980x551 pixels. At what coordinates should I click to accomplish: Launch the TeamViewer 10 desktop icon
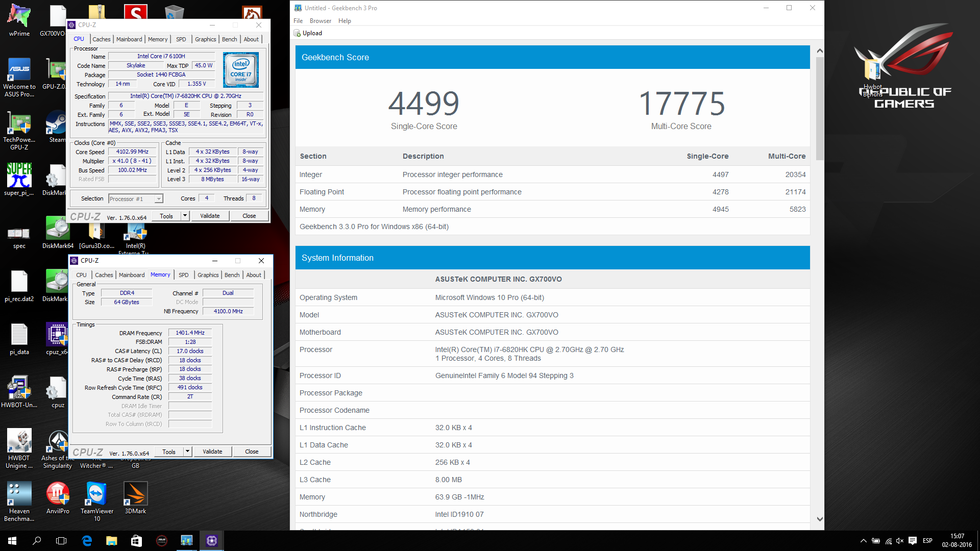pos(97,501)
